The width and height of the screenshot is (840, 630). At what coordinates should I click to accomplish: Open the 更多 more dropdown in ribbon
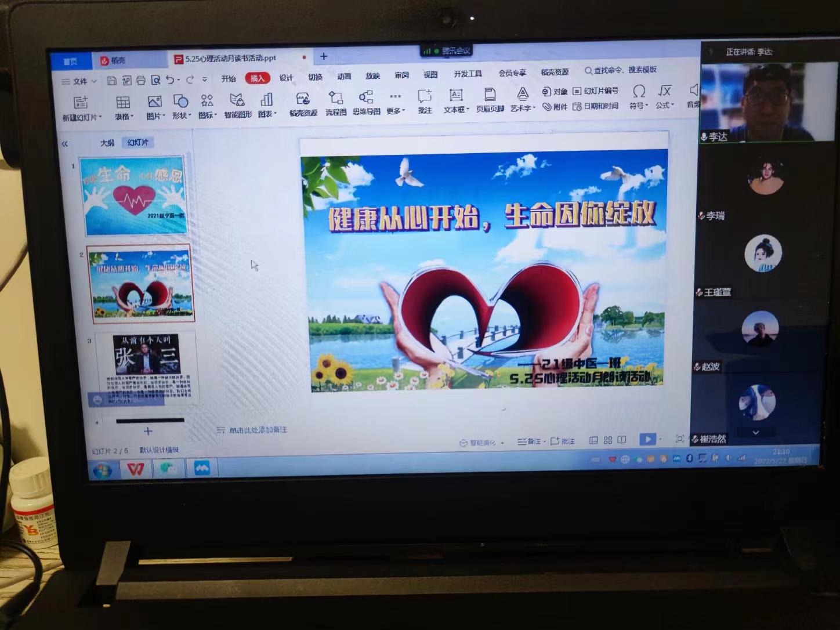point(396,103)
